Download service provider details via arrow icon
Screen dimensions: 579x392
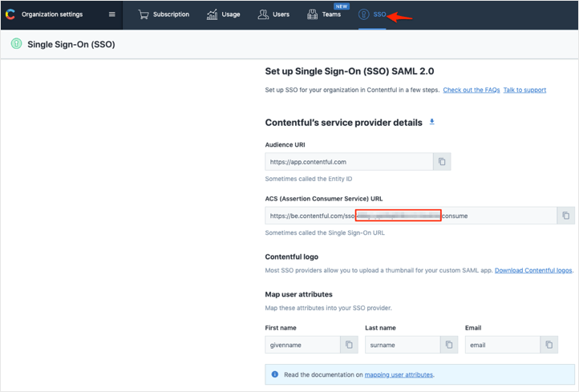(432, 122)
